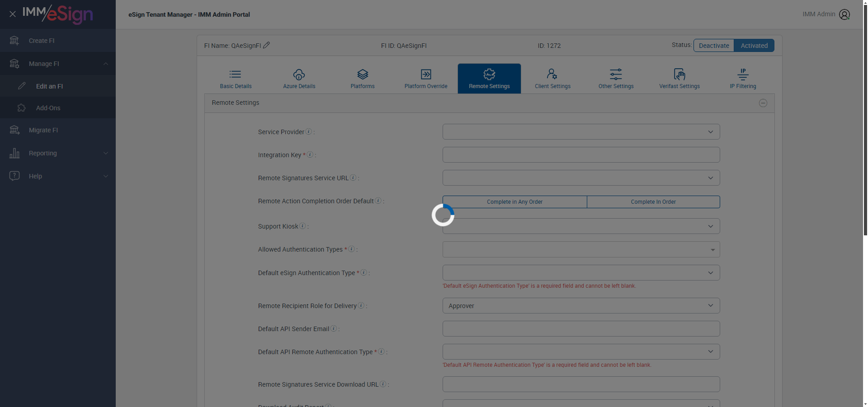Image resolution: width=868 pixels, height=407 pixels.
Task: Switch to the IP Filtering tab
Action: tap(743, 79)
